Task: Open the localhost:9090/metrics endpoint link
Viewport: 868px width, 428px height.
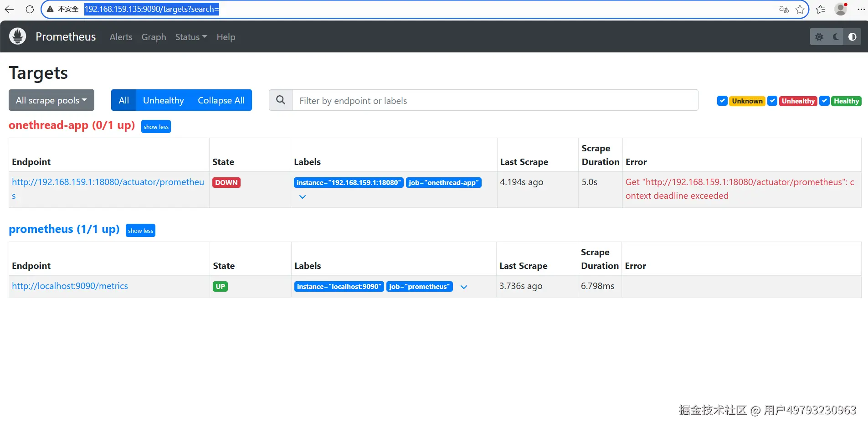Action: click(70, 286)
